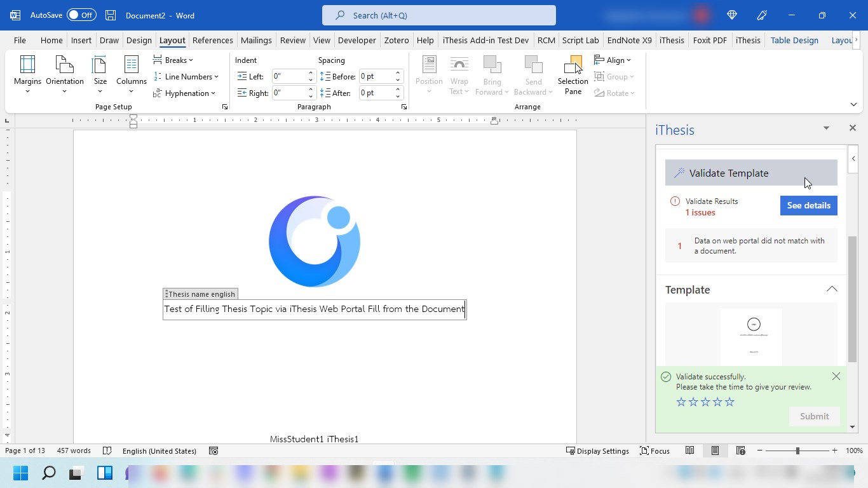Click the See details button
The width and height of the screenshot is (868, 488).
point(809,205)
